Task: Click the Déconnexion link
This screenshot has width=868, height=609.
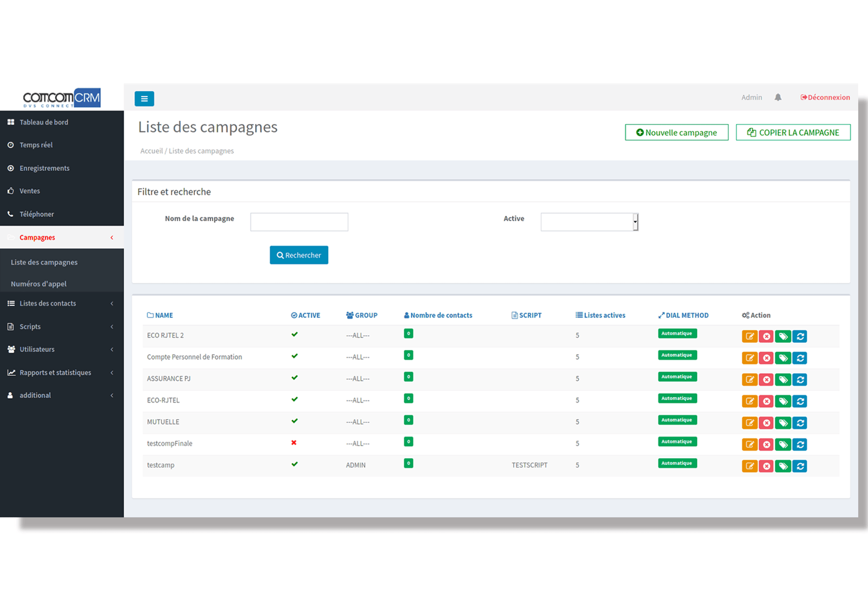Action: coord(825,98)
